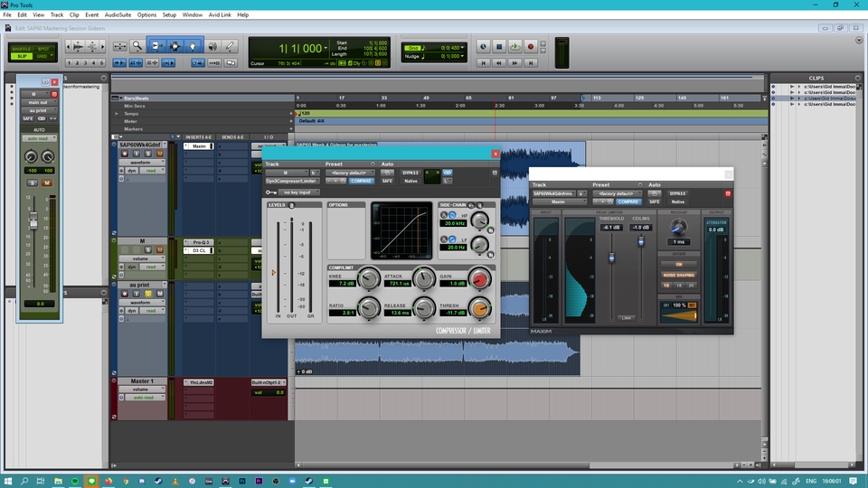868x488 pixels.
Task: Select the Scrubber speaker tool
Action: click(212, 46)
